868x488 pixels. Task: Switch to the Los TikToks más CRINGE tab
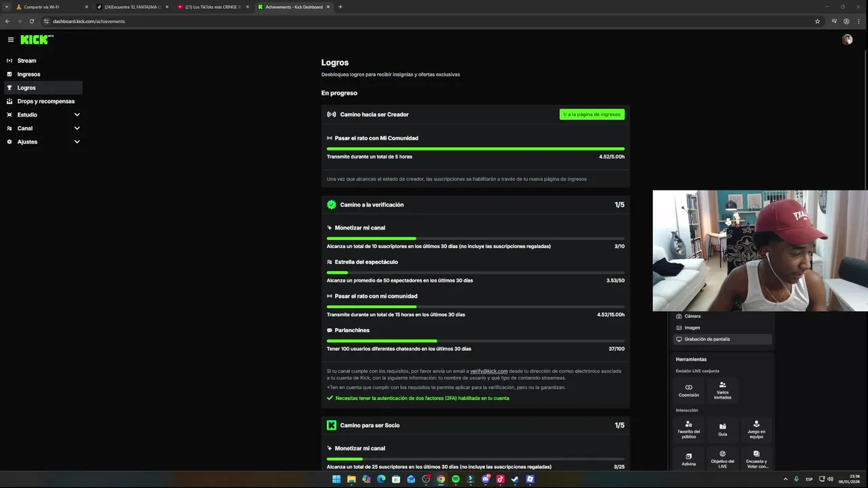pos(213,7)
